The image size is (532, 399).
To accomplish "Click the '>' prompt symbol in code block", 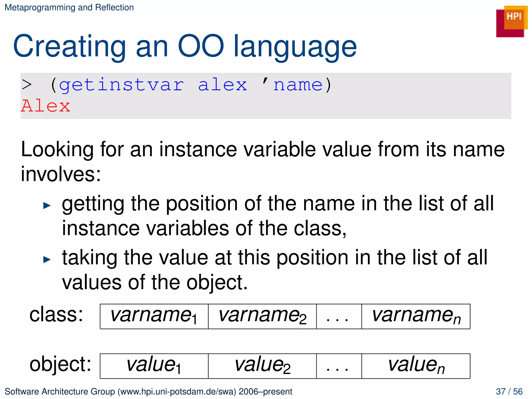I will tap(27, 85).
